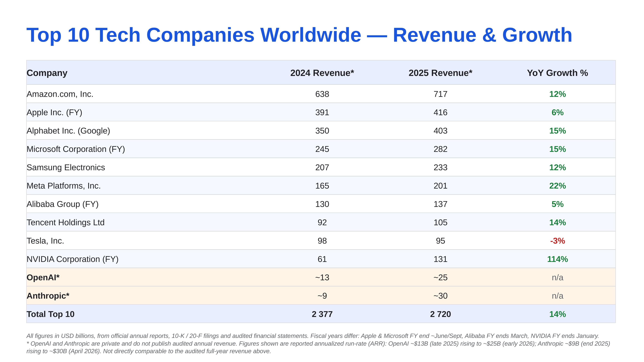The image size is (644, 362).
Task: Select Alibaba's '5%' growth figure
Action: (558, 204)
